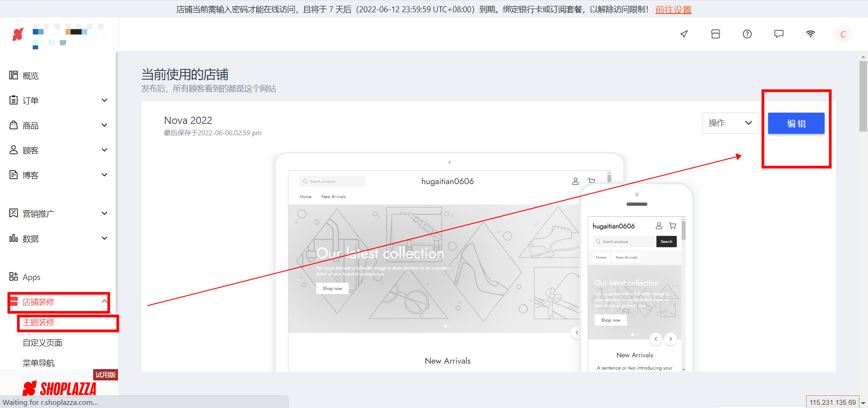Click the cart icon in mobile preview
The height and width of the screenshot is (408, 868).
(x=673, y=226)
